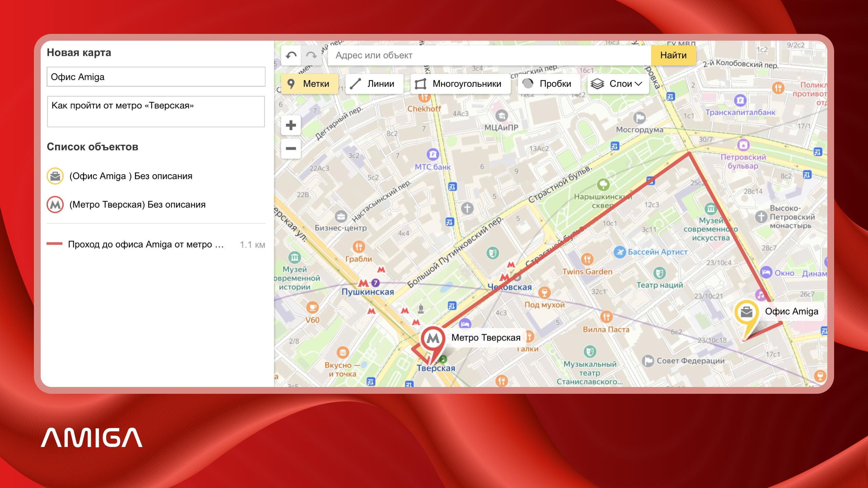Toggle the Пробки traffic layer
Screen dimensions: 868x488
click(x=549, y=84)
